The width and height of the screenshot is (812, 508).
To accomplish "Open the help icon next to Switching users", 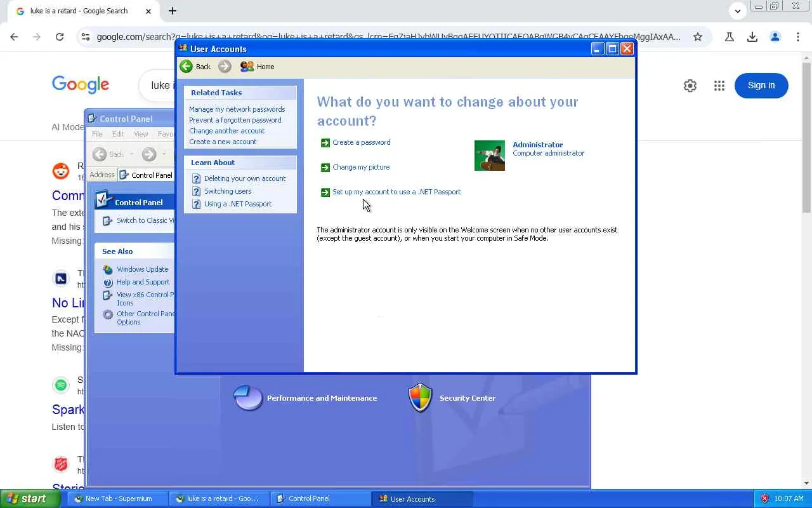I will pyautogui.click(x=196, y=192).
